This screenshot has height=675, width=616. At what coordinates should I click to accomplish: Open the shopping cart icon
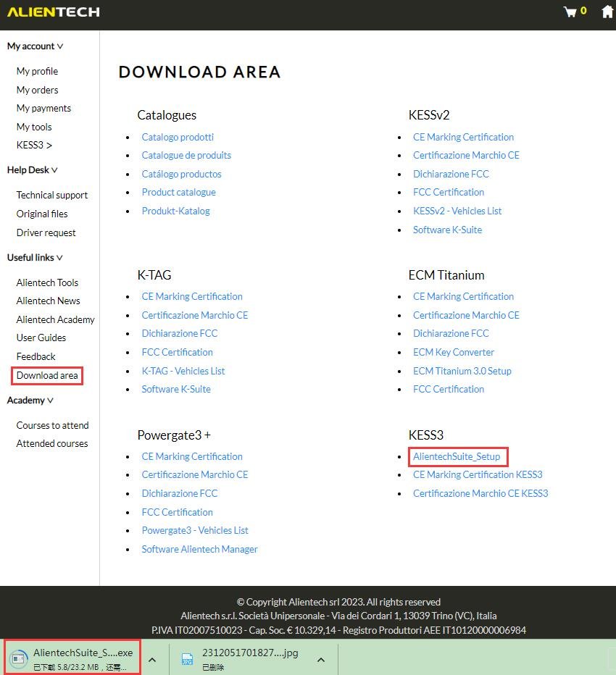click(570, 11)
